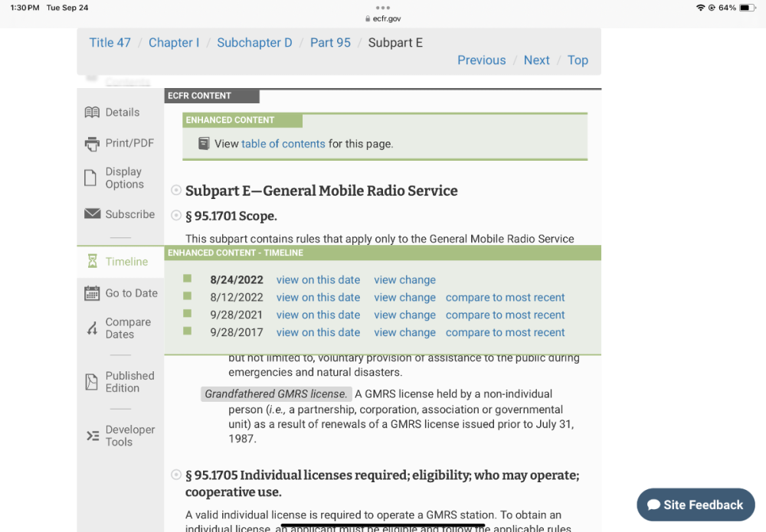Toggle green square marker for 8/24/2022
This screenshot has width=766, height=532.
[188, 279]
